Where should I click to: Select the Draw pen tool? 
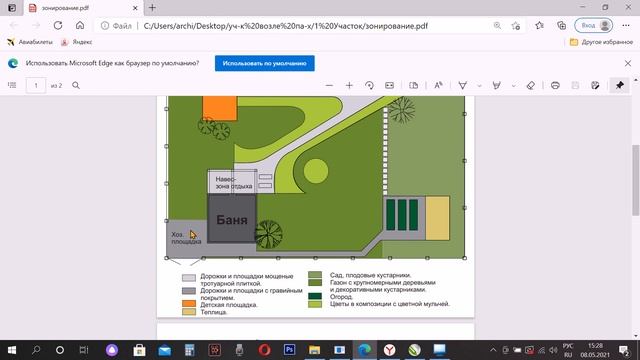click(x=462, y=85)
